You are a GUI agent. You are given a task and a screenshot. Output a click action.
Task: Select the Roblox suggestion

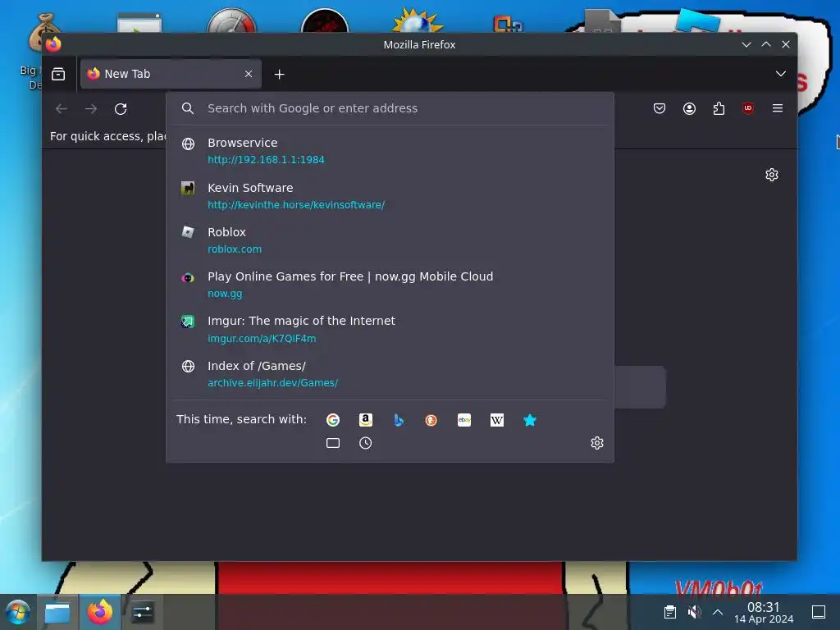(390, 240)
